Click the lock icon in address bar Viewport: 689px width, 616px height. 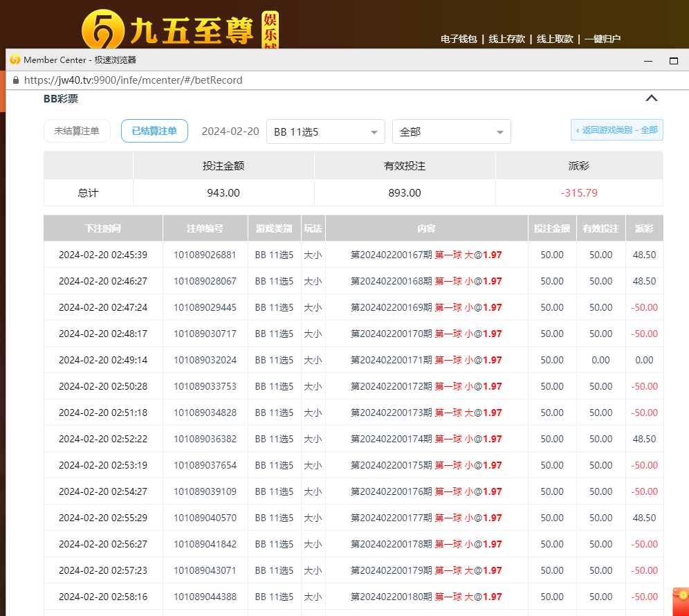coord(15,80)
